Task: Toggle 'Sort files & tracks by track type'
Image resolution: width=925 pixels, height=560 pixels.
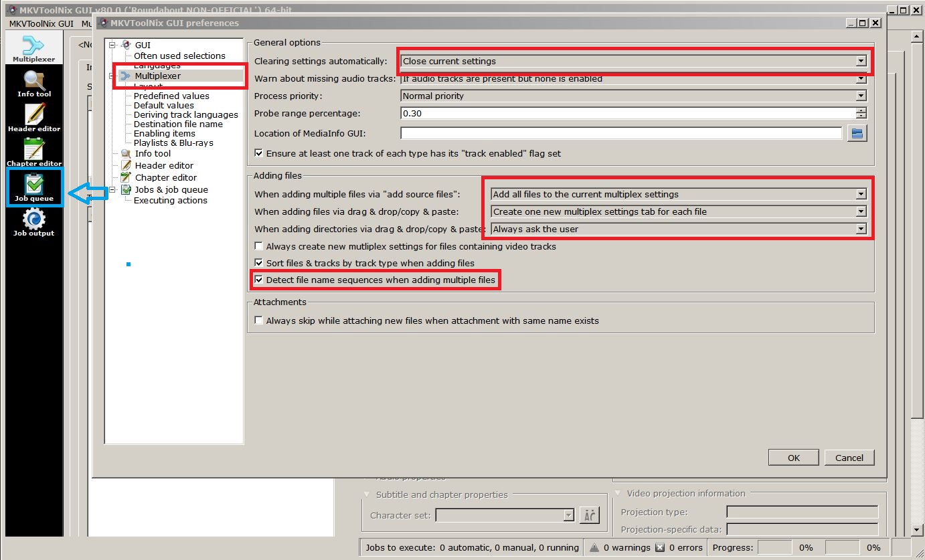Action: pyautogui.click(x=259, y=263)
